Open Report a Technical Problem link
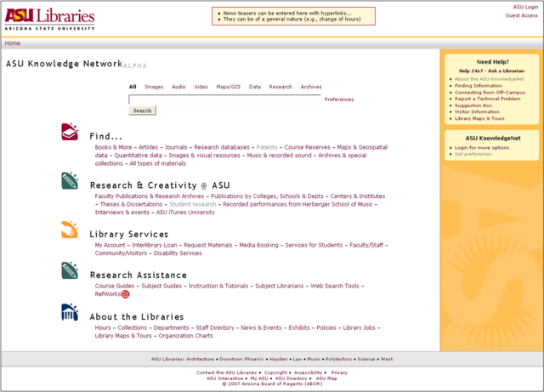 tap(487, 99)
